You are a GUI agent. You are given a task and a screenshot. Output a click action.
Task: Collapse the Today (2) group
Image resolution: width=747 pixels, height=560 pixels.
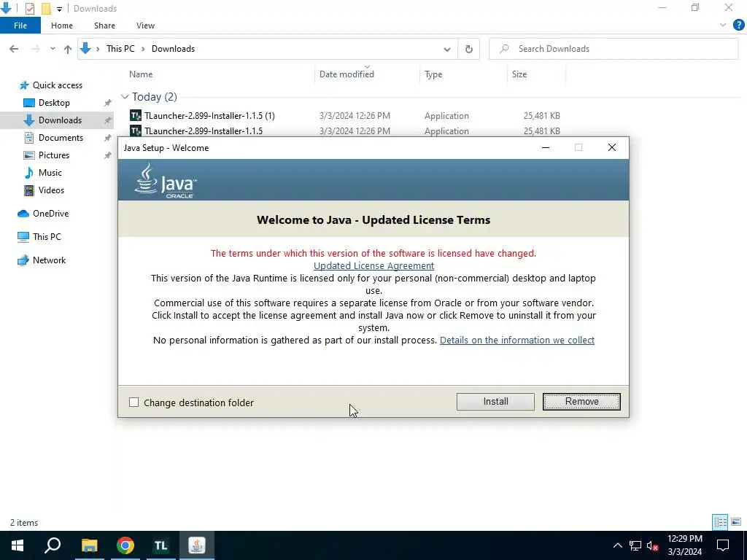(x=125, y=97)
